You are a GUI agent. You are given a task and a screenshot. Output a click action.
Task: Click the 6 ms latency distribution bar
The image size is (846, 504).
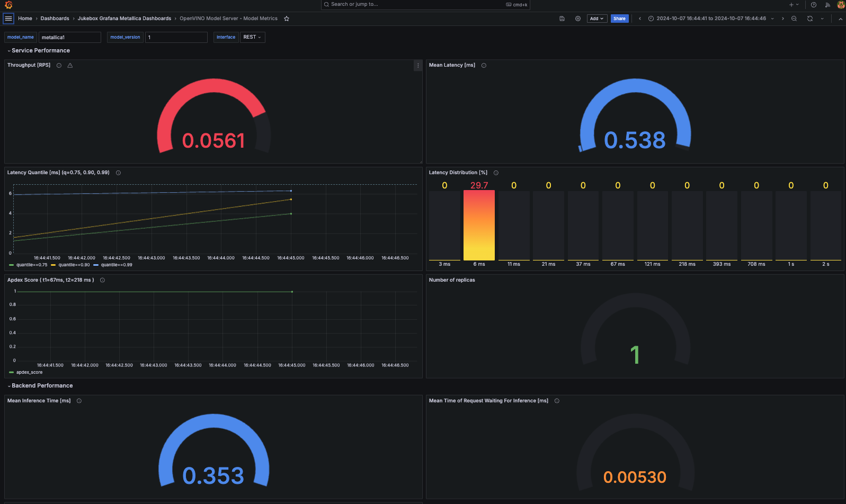click(479, 226)
